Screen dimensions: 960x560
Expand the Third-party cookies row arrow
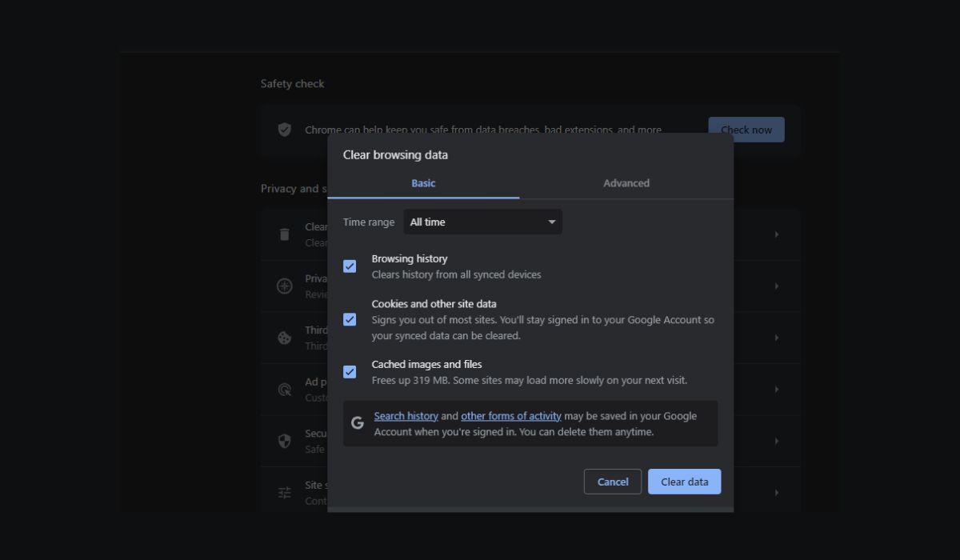pos(776,338)
